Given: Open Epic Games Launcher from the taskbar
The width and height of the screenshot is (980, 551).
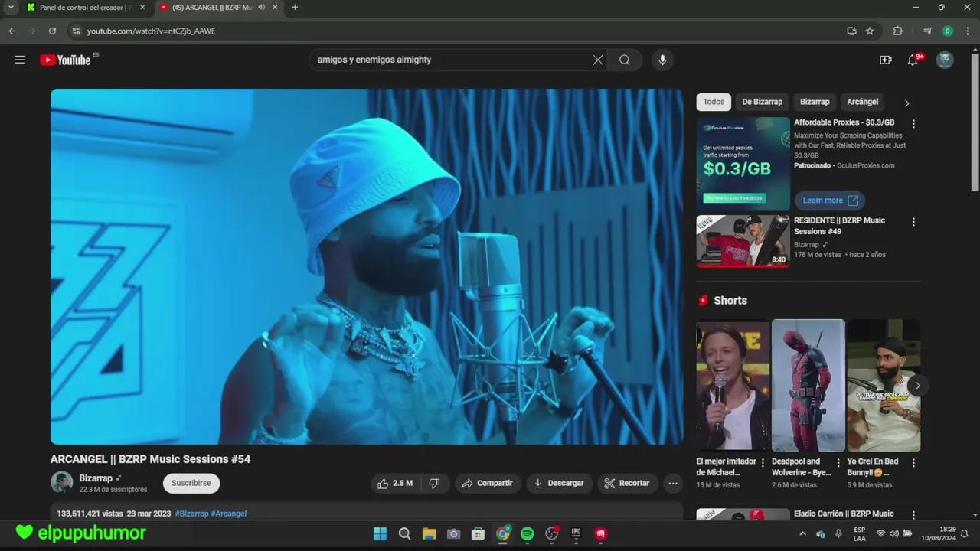Looking at the screenshot, I should pos(576,533).
